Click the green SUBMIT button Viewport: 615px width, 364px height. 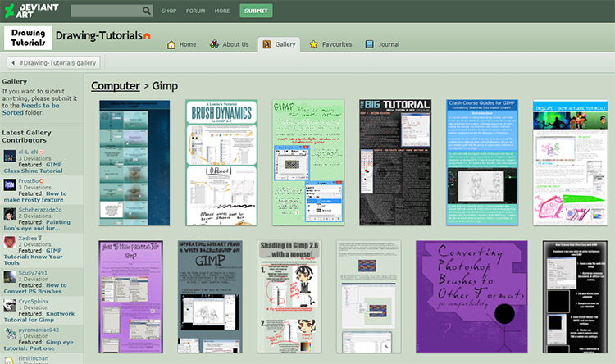(x=256, y=11)
